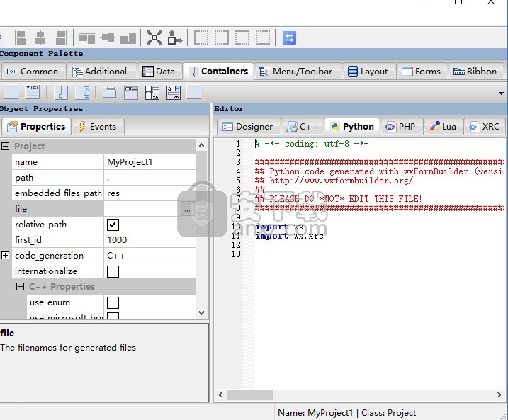Open the Ribbon palette tab
Image resolution: width=508 pixels, height=420 pixels.
pos(475,72)
